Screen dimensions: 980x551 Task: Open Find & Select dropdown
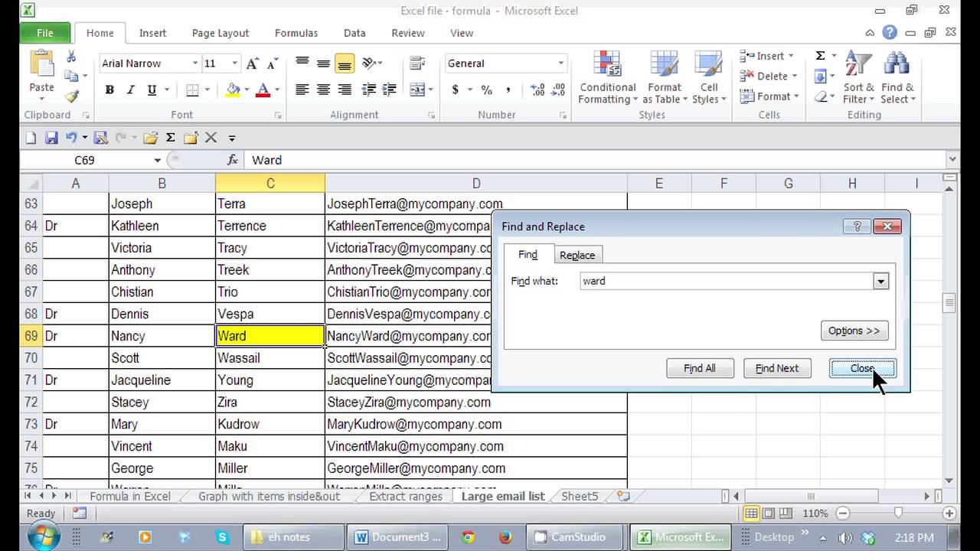(x=897, y=77)
